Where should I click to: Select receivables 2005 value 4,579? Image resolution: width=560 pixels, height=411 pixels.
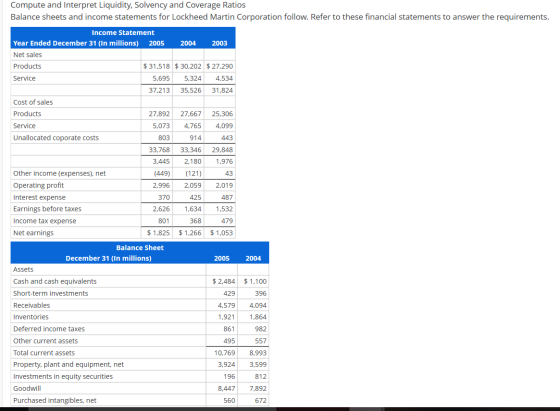click(226, 306)
